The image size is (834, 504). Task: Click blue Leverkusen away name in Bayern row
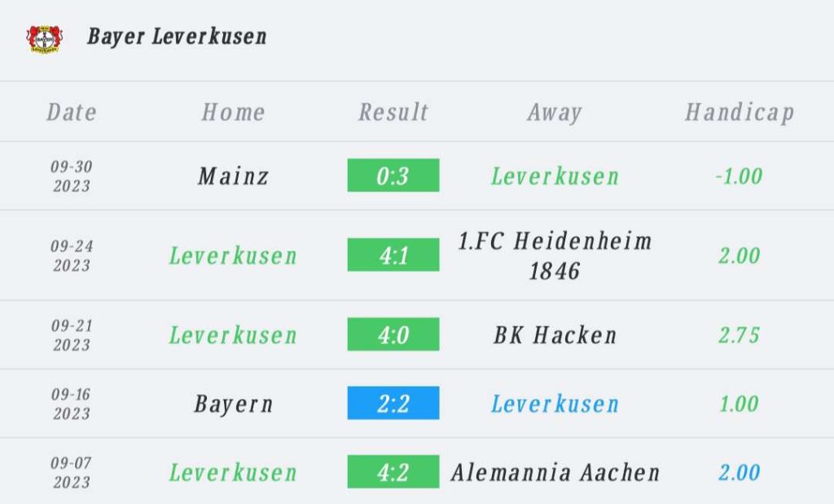pos(555,404)
